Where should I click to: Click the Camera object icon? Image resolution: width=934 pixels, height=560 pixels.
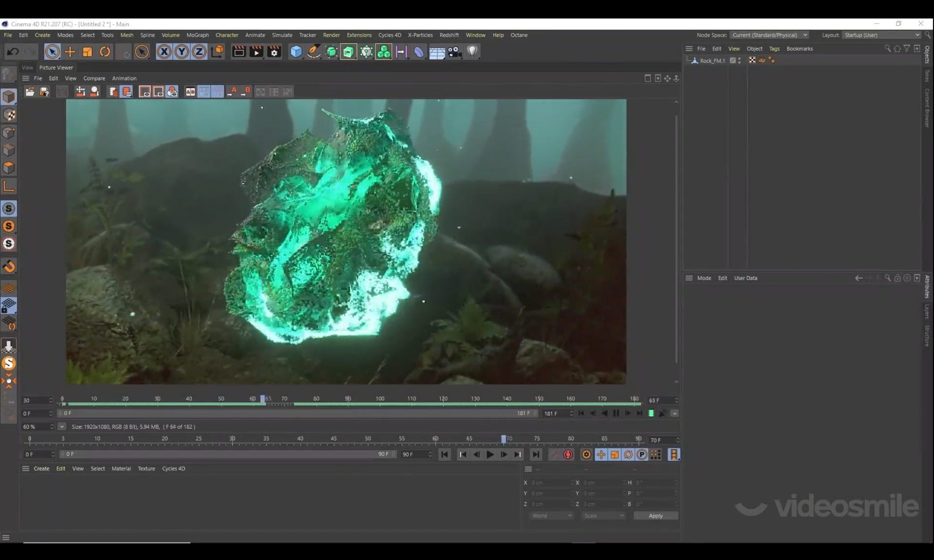coord(454,52)
